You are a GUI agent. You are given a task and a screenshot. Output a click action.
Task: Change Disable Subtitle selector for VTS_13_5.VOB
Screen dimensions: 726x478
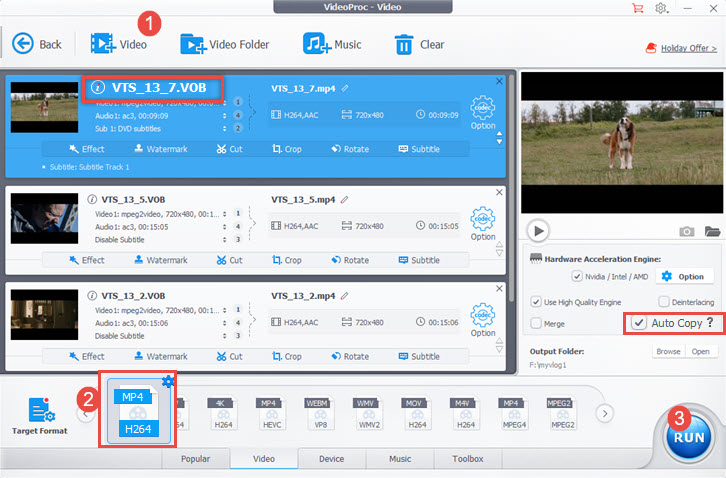pos(225,240)
